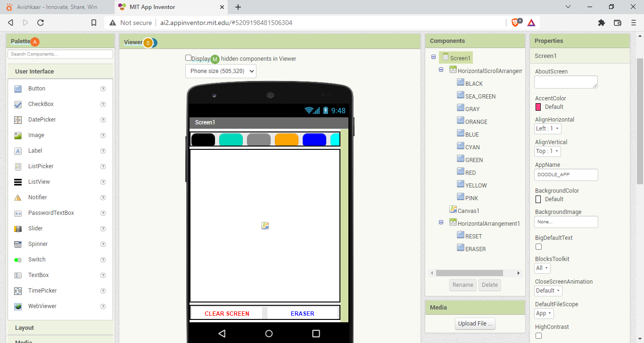Select the DatePicker component icon

coord(17,120)
